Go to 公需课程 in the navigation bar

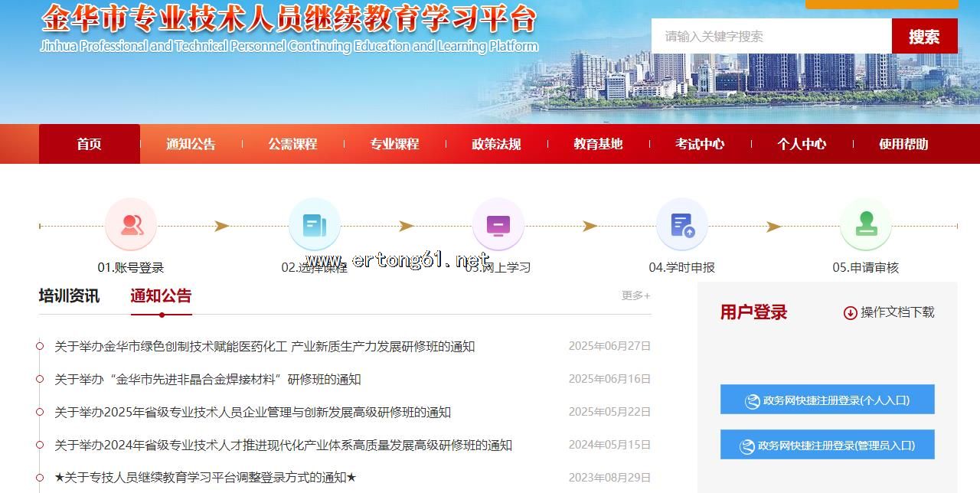pos(292,144)
